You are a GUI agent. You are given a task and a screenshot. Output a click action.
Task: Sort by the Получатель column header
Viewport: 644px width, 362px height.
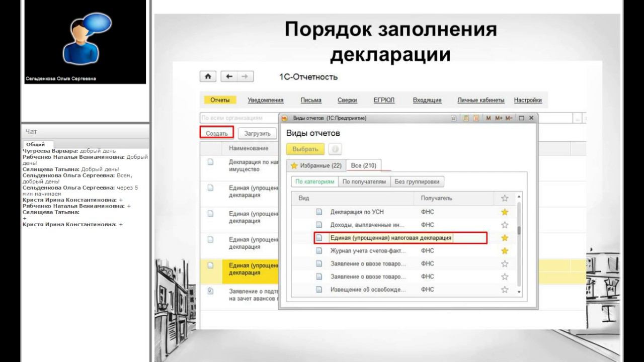(454, 198)
